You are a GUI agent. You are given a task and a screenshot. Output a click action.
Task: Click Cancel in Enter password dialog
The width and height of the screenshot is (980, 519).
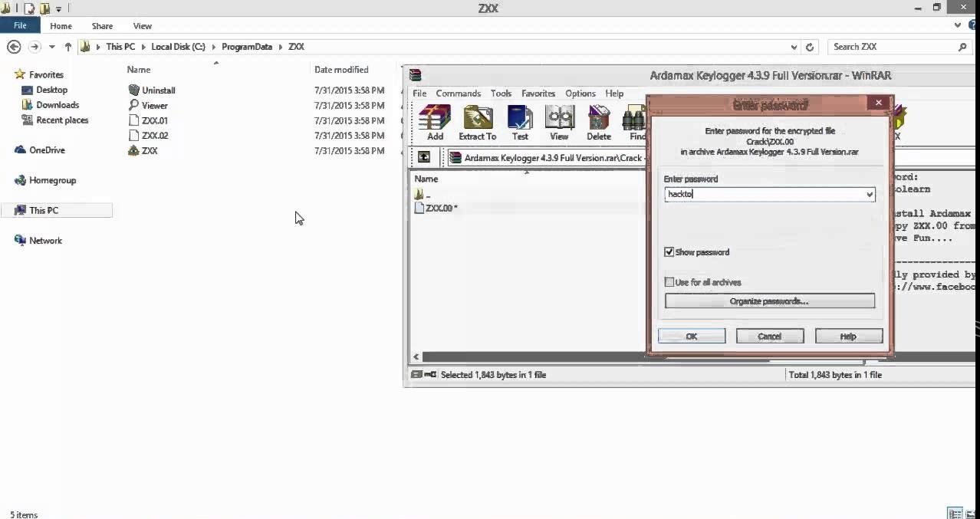pos(770,336)
